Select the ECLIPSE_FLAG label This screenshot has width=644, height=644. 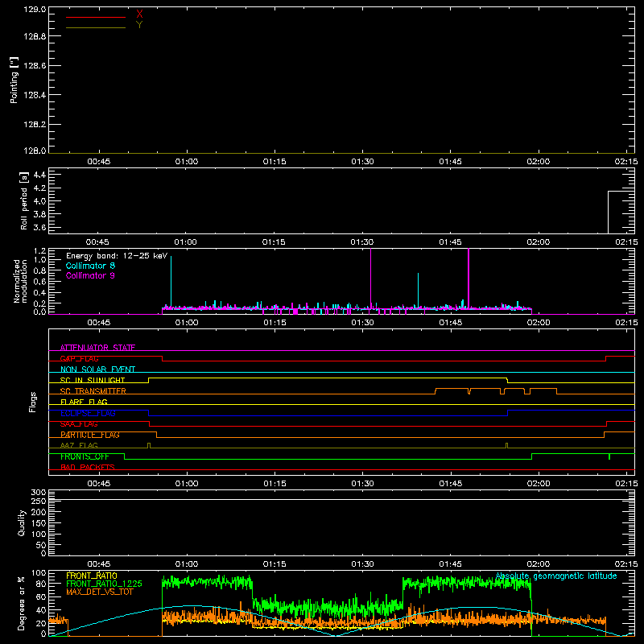click(88, 413)
